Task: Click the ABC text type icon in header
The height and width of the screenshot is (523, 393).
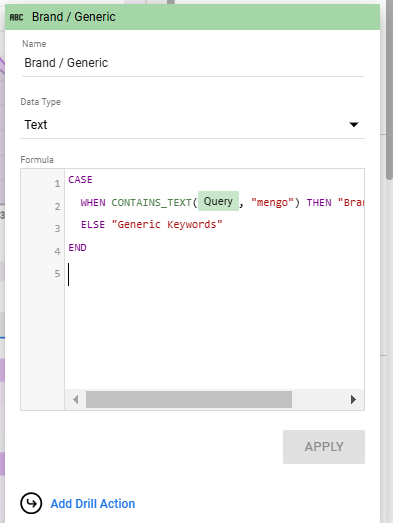Action: coord(16,17)
